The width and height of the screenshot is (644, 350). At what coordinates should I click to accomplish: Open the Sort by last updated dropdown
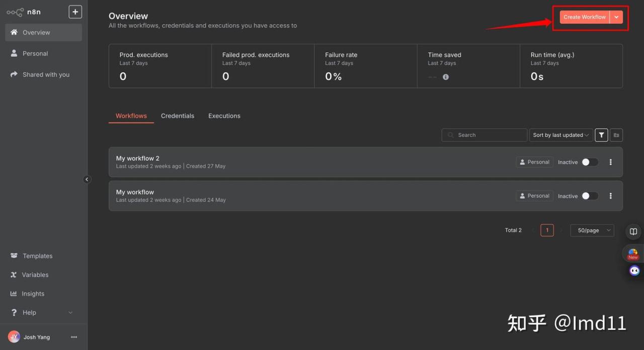[x=560, y=135]
